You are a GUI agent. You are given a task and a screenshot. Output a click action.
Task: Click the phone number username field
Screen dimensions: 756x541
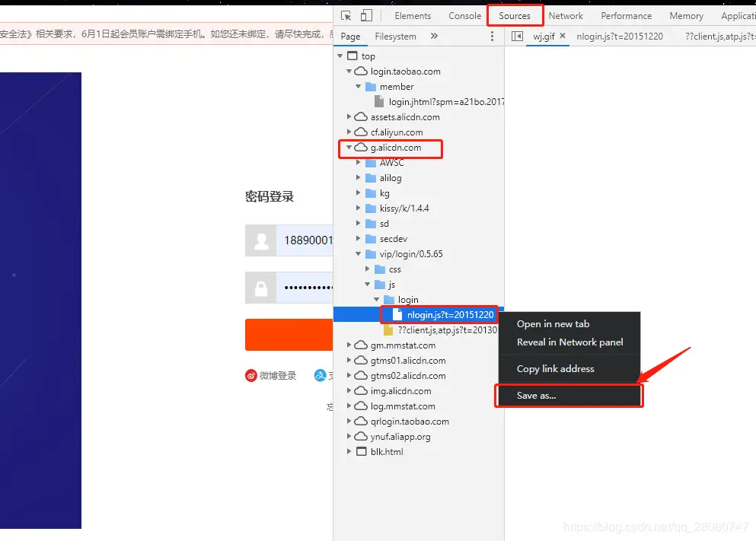tap(305, 240)
